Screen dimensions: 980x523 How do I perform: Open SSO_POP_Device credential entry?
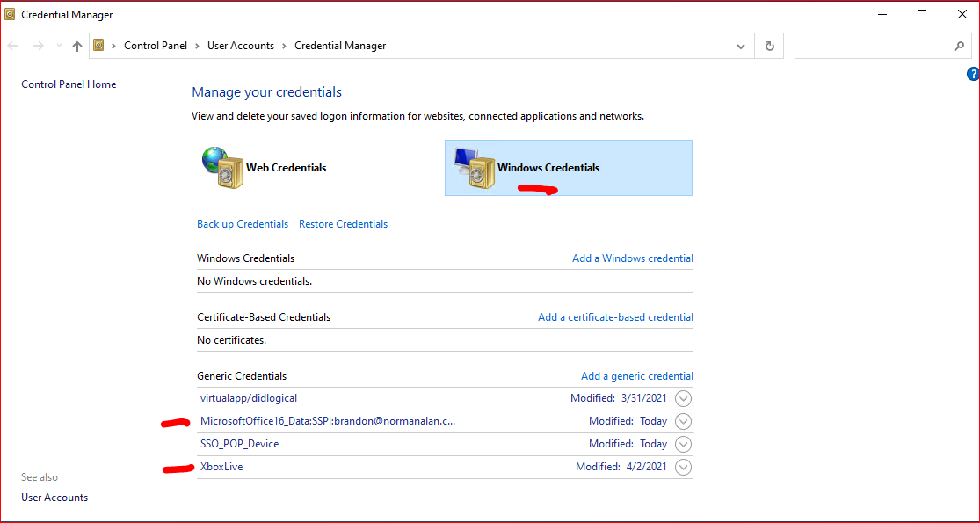pyautogui.click(x=239, y=444)
